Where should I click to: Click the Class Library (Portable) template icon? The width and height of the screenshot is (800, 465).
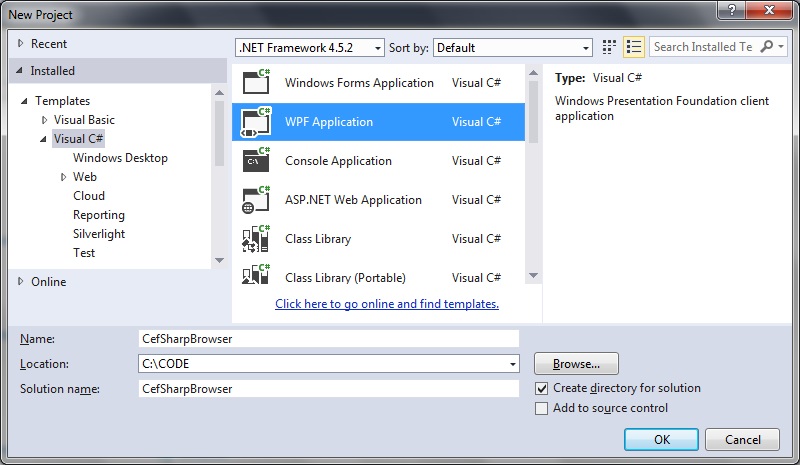(x=256, y=275)
